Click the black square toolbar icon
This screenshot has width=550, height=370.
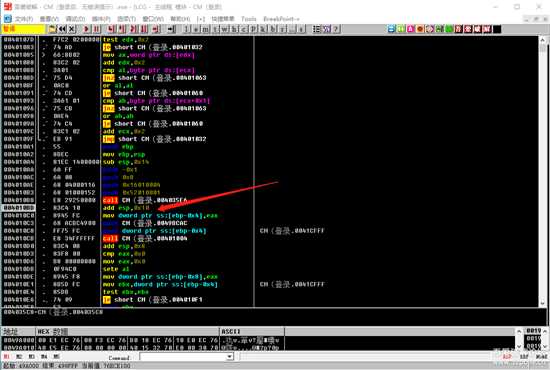[x=497, y=29]
